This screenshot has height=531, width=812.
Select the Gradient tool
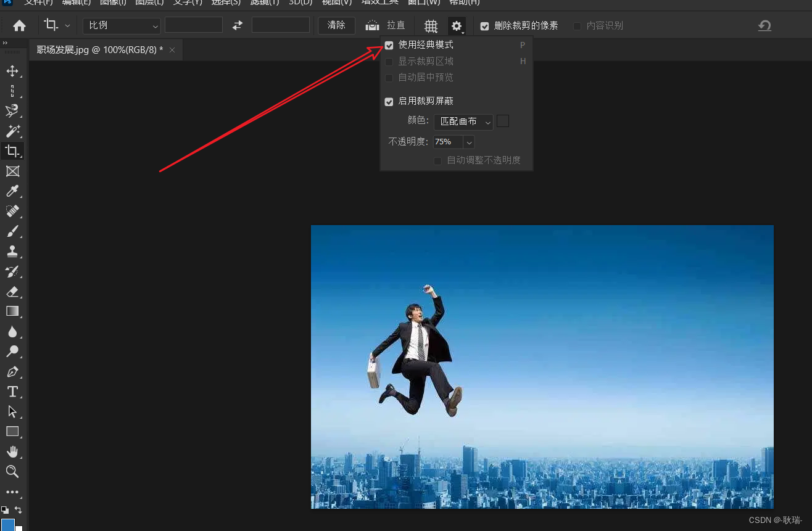(x=12, y=311)
